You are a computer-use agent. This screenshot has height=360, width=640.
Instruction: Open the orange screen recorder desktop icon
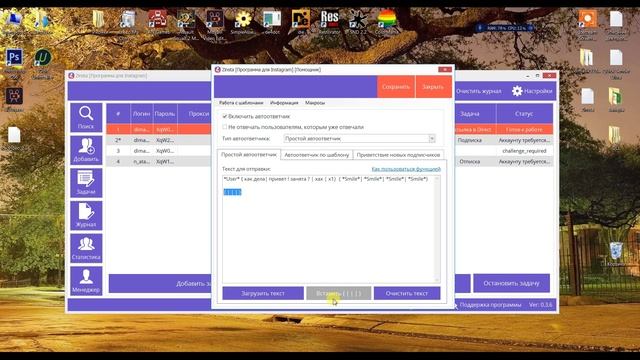tap(587, 19)
